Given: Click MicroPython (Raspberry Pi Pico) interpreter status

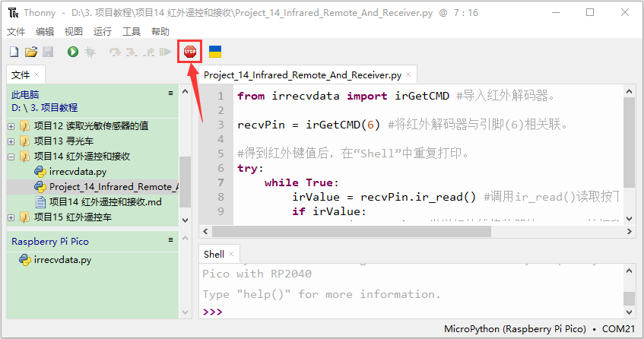Looking at the screenshot, I should pos(515,329).
